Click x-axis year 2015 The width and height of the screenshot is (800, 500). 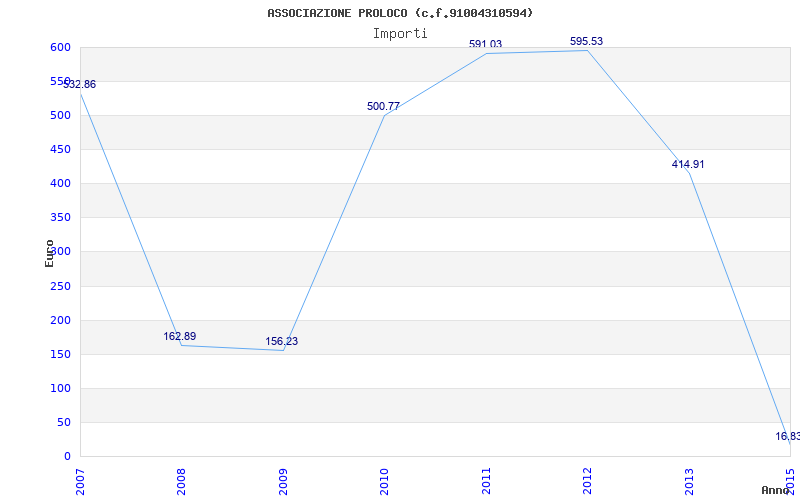click(790, 482)
